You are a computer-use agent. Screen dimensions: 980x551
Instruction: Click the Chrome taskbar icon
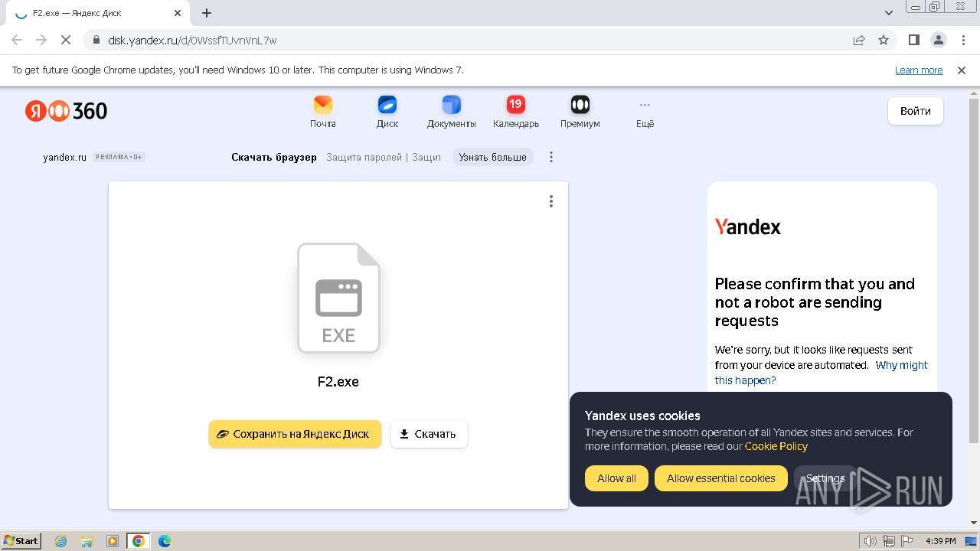(x=138, y=541)
